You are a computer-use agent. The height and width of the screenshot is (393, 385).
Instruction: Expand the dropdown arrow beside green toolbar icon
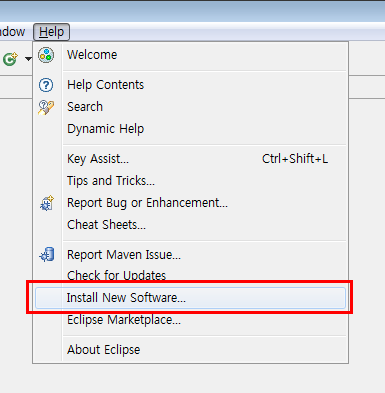point(28,59)
